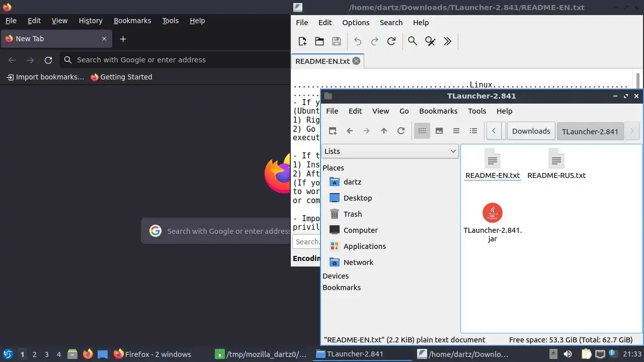Close the README-EN.txt editor tab
Image resolution: width=644 pixels, height=362 pixels.
tap(356, 61)
